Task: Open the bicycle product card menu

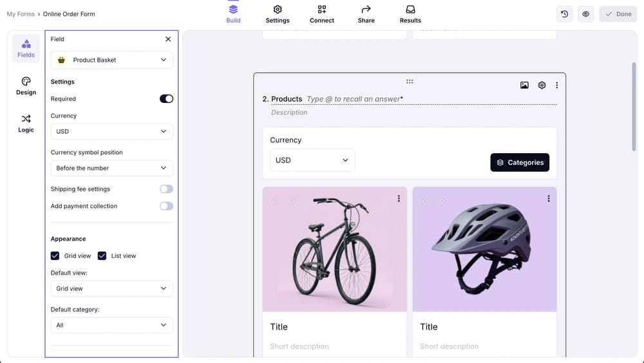Action: point(399,199)
